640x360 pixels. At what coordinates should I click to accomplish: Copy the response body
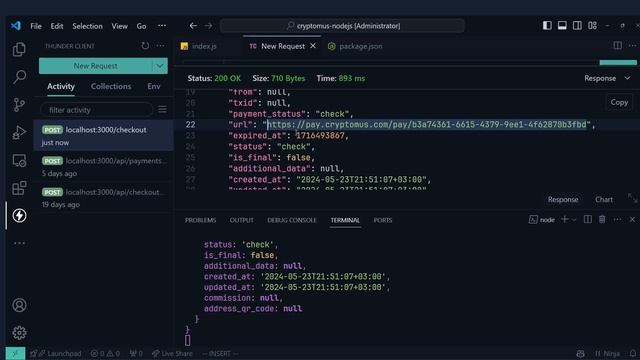point(619,102)
